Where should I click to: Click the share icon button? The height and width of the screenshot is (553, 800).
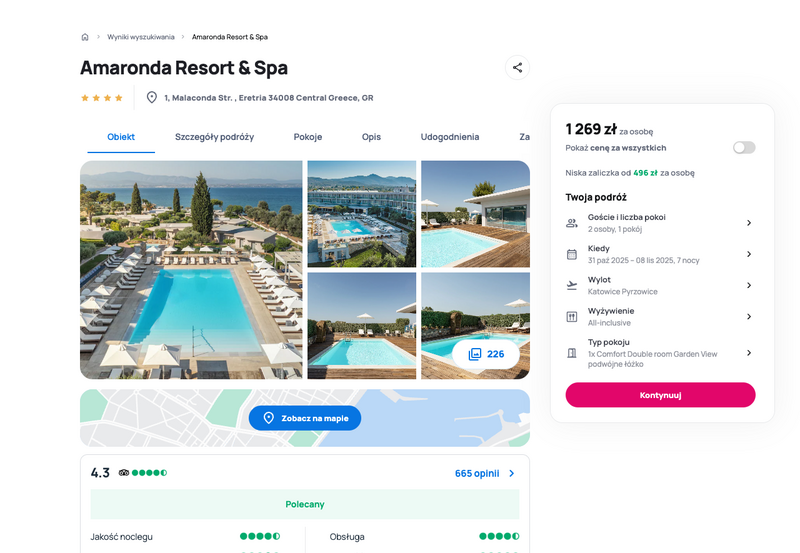517,67
